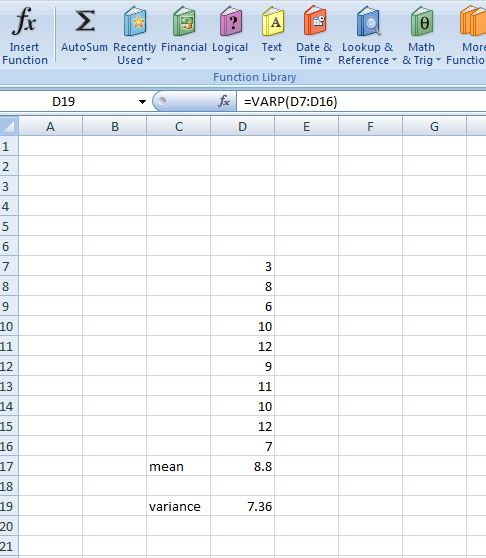Expand the AutoSum dropdown arrow
Image resolution: width=486 pixels, height=558 pixels.
84,60
